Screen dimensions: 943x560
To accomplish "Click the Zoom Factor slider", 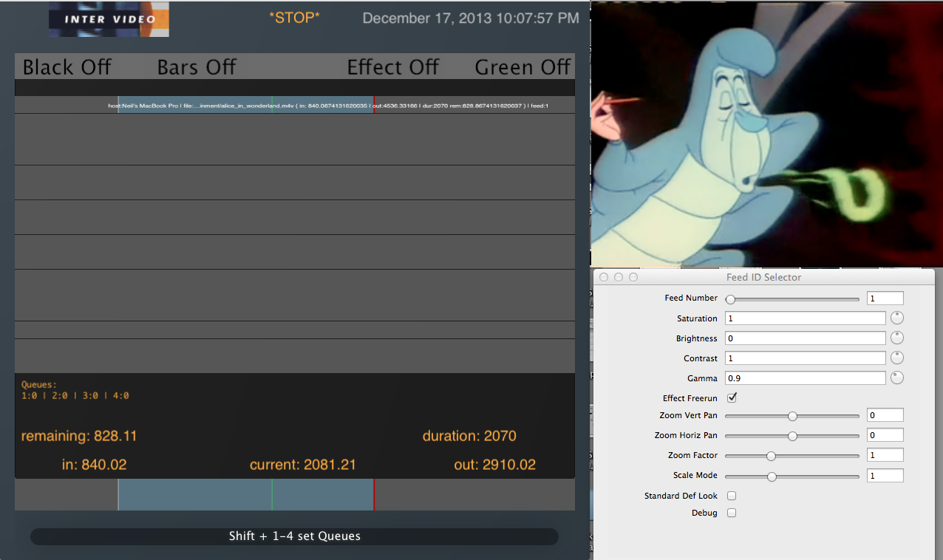I will [792, 456].
